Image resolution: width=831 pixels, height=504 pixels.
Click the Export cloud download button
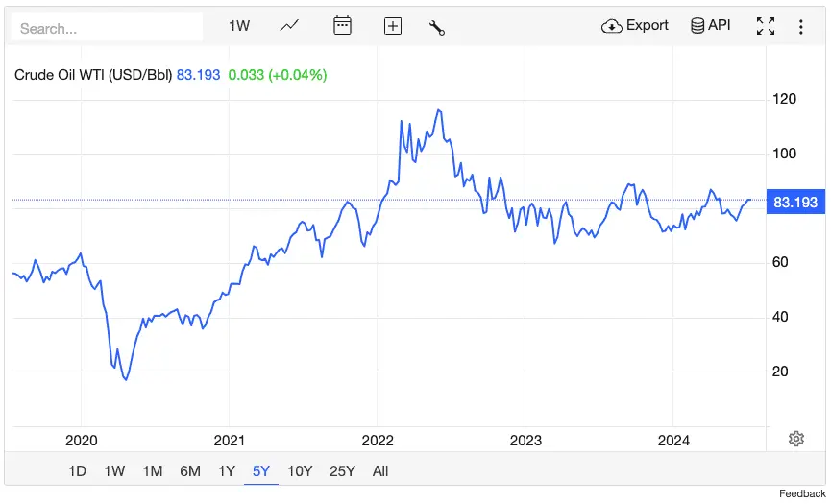(635, 26)
